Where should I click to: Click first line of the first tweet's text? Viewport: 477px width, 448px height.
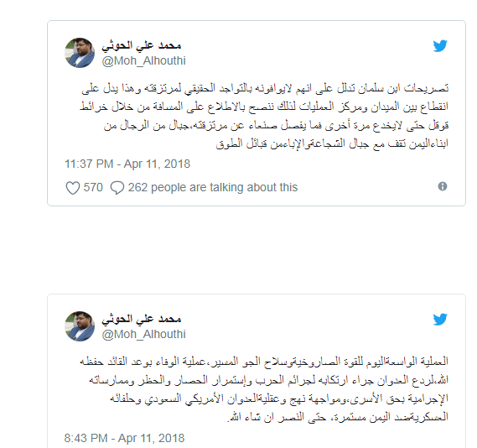(265, 88)
